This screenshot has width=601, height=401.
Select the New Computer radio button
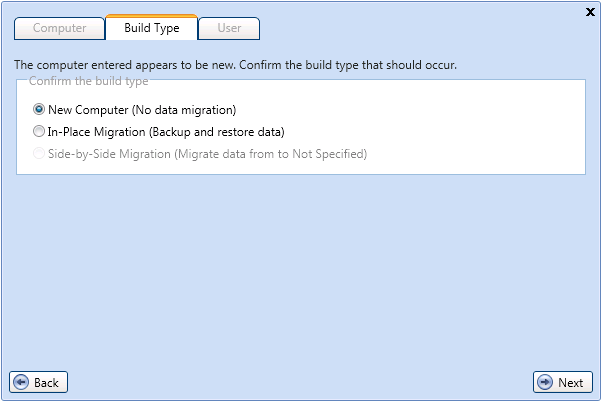(x=39, y=109)
